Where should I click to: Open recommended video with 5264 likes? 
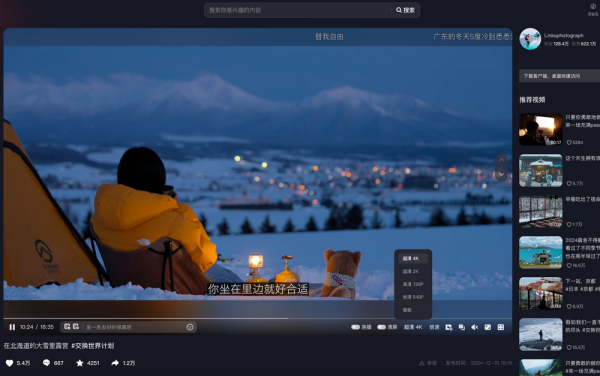[540, 129]
